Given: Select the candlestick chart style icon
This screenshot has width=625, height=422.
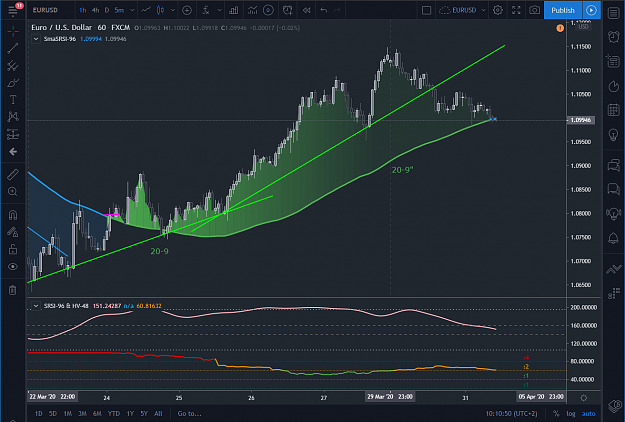Looking at the screenshot, I should click(x=160, y=10).
